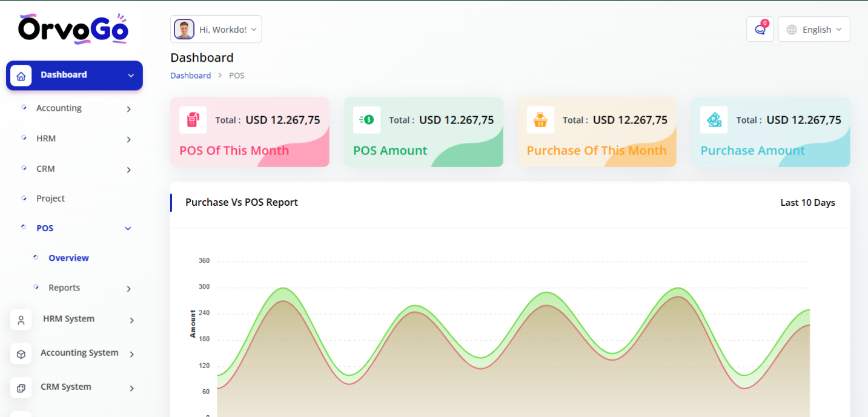
Task: Click the Dashboard breadcrumb link
Action: [x=190, y=76]
